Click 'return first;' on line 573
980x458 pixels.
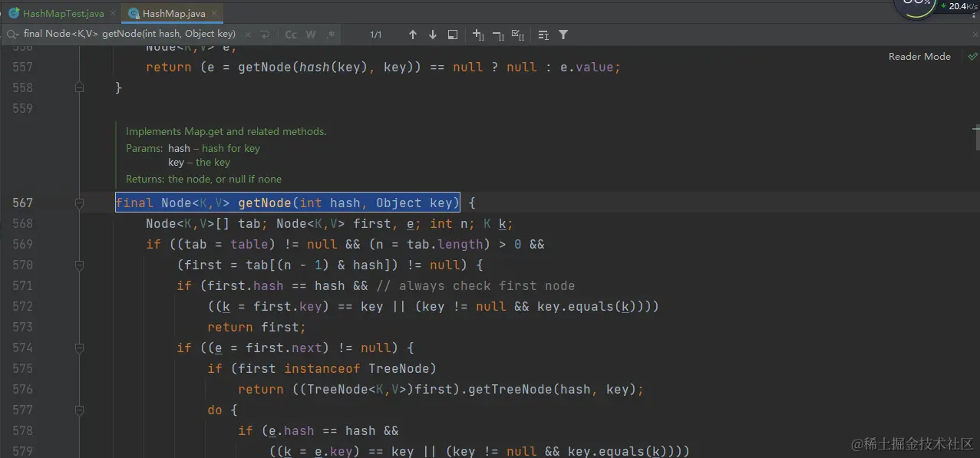coord(257,328)
